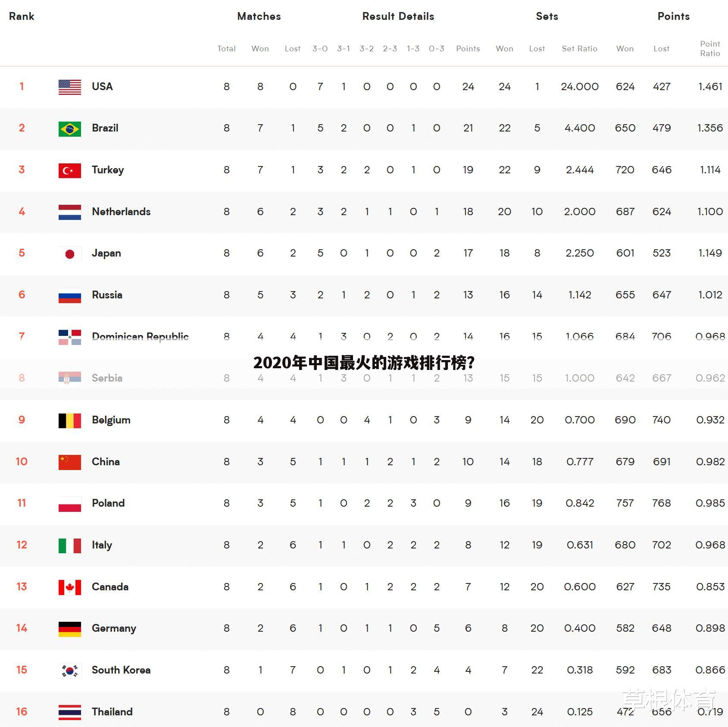Click the Result Details group header
Viewport: 728px width, 727px height.
click(x=398, y=16)
